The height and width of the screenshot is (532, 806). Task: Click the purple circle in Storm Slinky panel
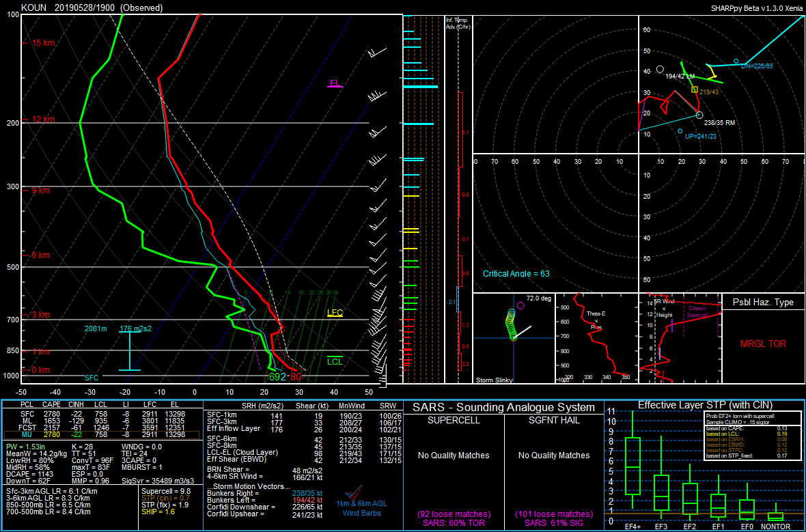pyautogui.click(x=520, y=305)
